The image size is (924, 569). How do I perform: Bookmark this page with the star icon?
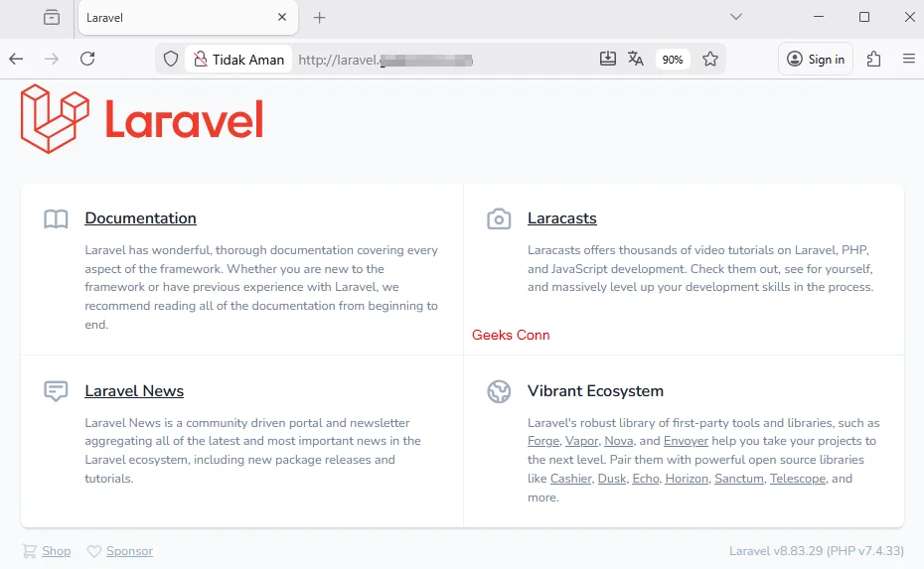(x=710, y=59)
